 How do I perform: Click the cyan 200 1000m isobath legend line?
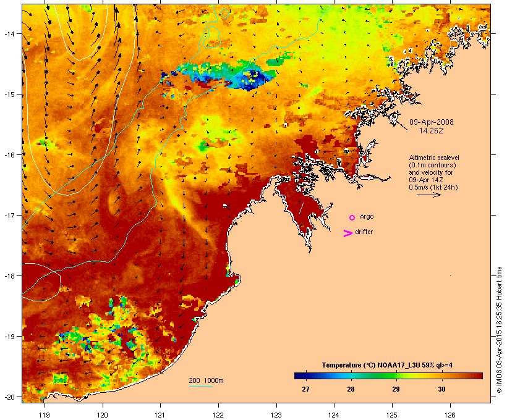coord(201,386)
